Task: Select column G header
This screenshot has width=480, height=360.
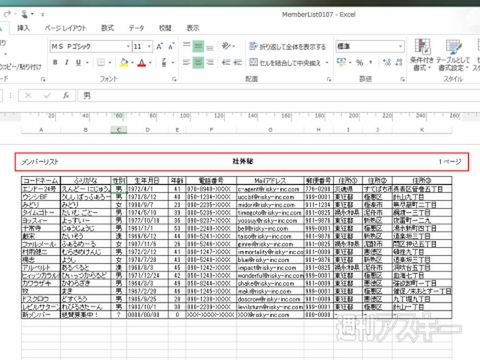Action: click(270, 130)
